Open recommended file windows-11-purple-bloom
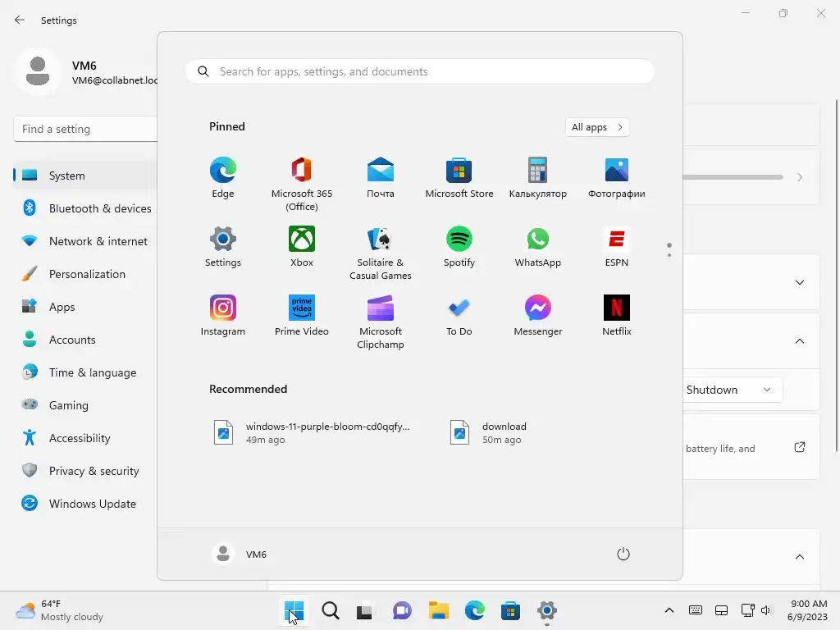 (x=312, y=433)
